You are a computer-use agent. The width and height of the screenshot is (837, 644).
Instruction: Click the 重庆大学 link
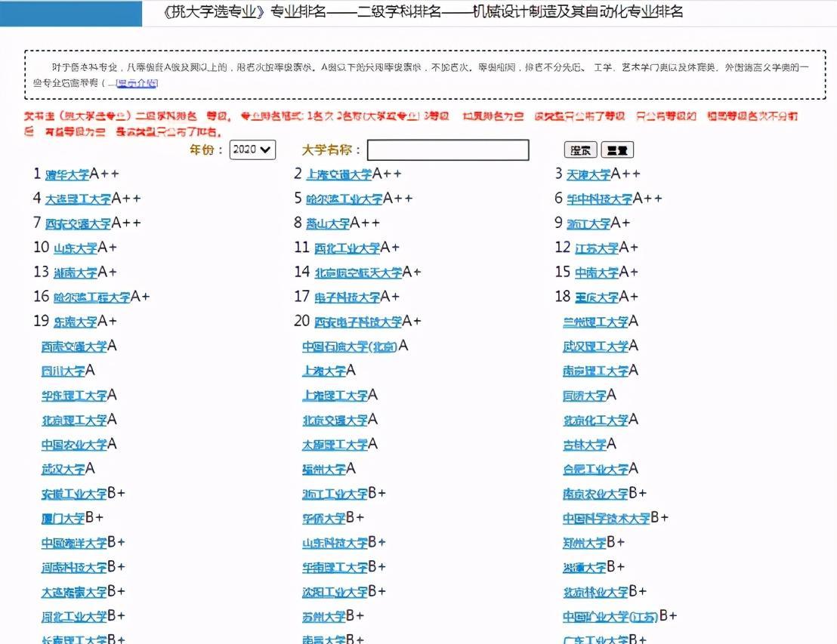[597, 297]
